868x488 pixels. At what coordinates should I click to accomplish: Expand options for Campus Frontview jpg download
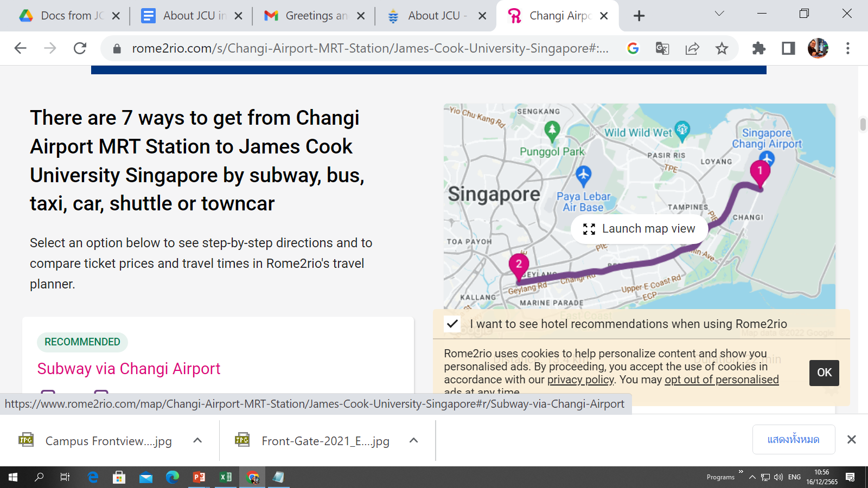(198, 440)
